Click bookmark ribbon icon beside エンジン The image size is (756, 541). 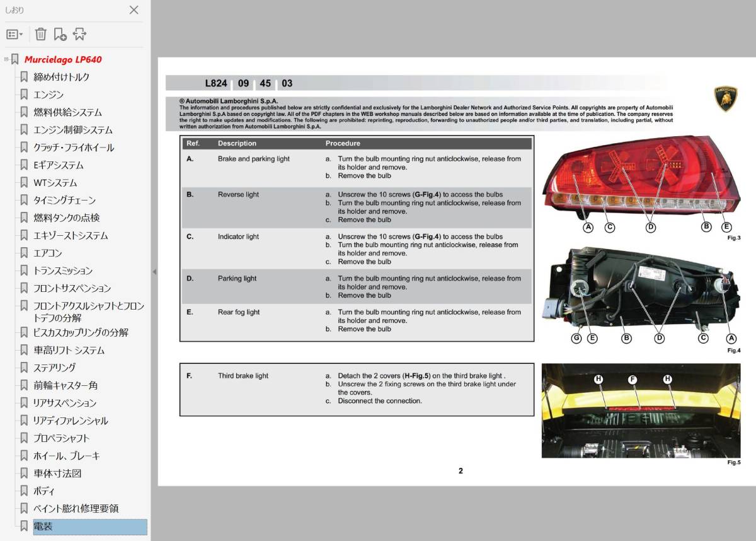(x=24, y=95)
